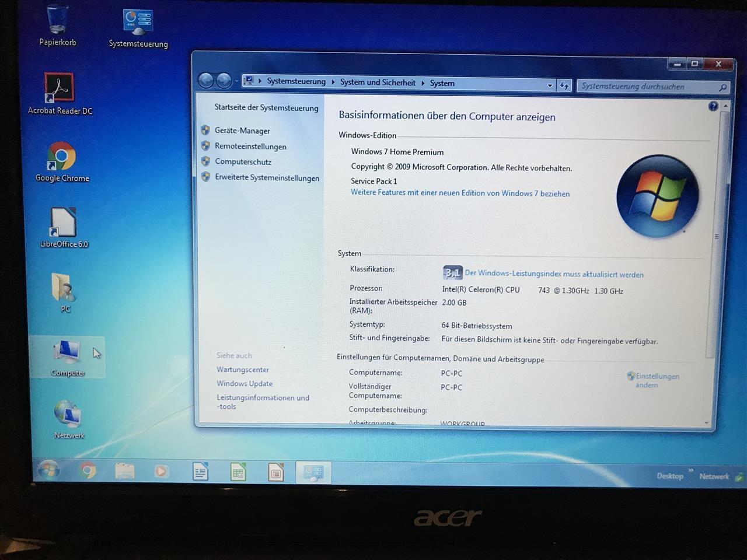Open the Windows Start menu orb
Viewport: 747px width, 560px height.
tap(48, 470)
